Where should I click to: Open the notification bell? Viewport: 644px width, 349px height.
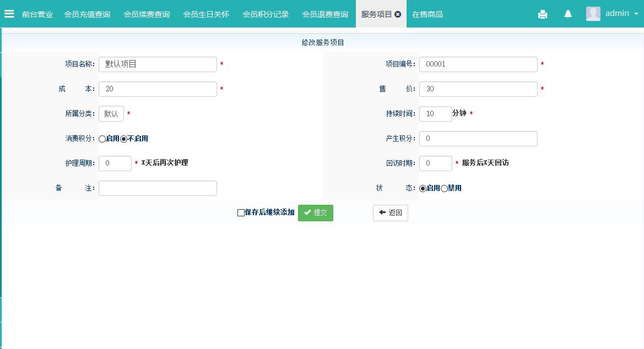568,14
